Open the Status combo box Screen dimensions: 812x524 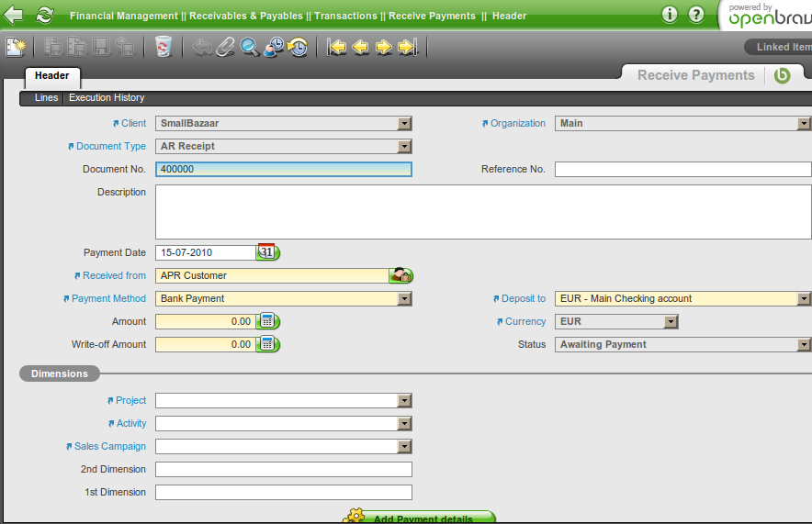(683, 344)
